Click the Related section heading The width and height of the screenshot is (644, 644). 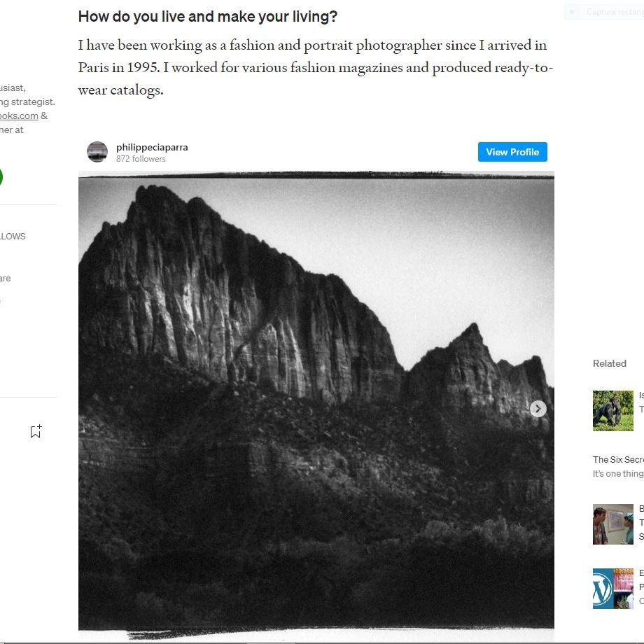coord(609,363)
